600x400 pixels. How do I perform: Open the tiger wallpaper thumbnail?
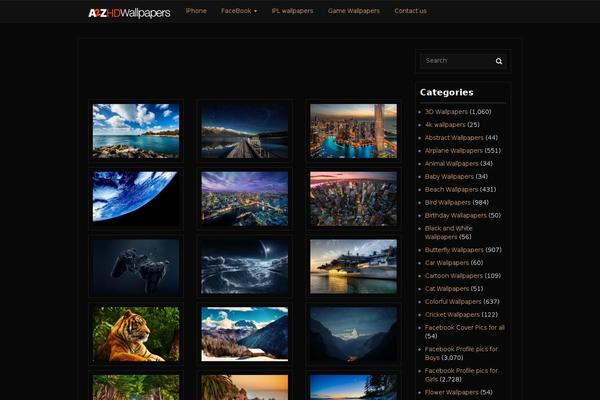[x=136, y=334]
